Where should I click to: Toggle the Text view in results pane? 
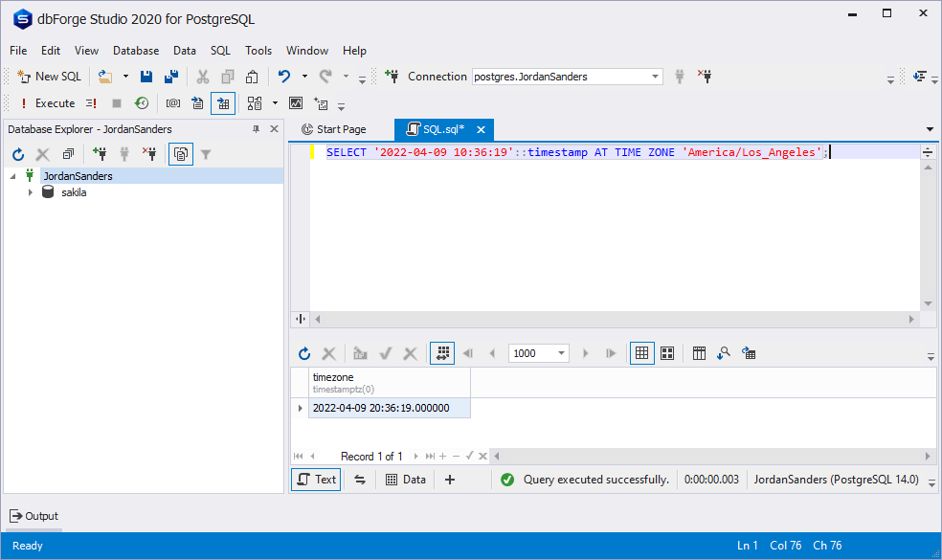(315, 479)
